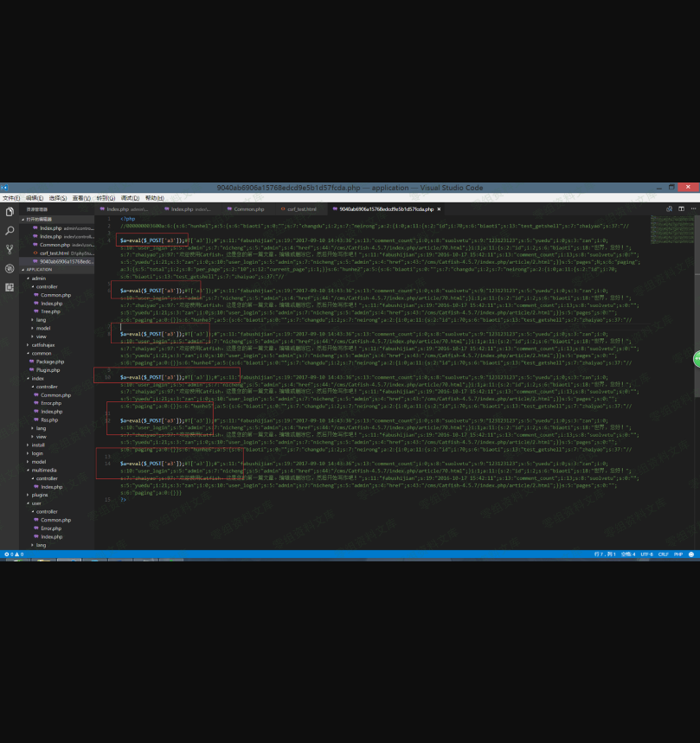Open Source Control view in activity bar
The width and height of the screenshot is (700, 743).
pos(10,250)
